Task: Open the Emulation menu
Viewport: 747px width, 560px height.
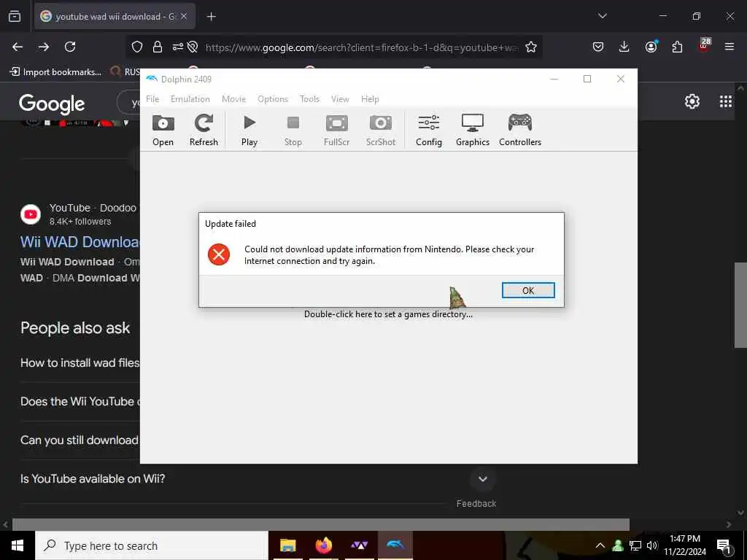Action: point(190,99)
